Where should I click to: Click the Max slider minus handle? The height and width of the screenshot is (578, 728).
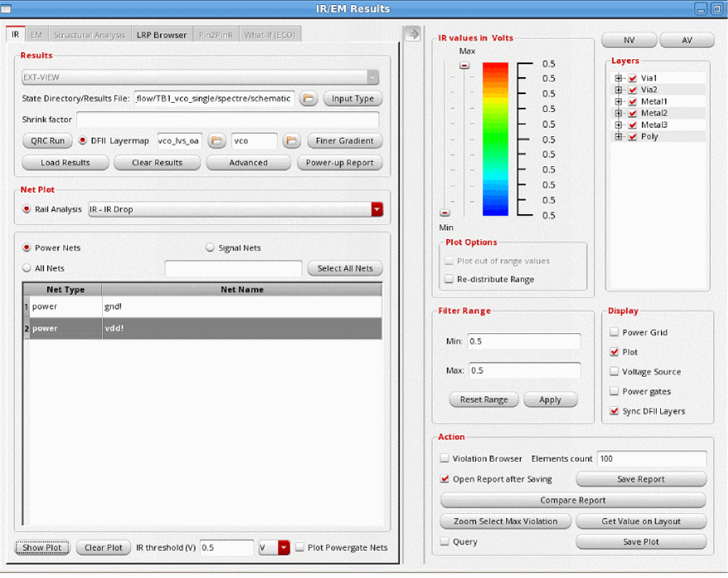465,66
